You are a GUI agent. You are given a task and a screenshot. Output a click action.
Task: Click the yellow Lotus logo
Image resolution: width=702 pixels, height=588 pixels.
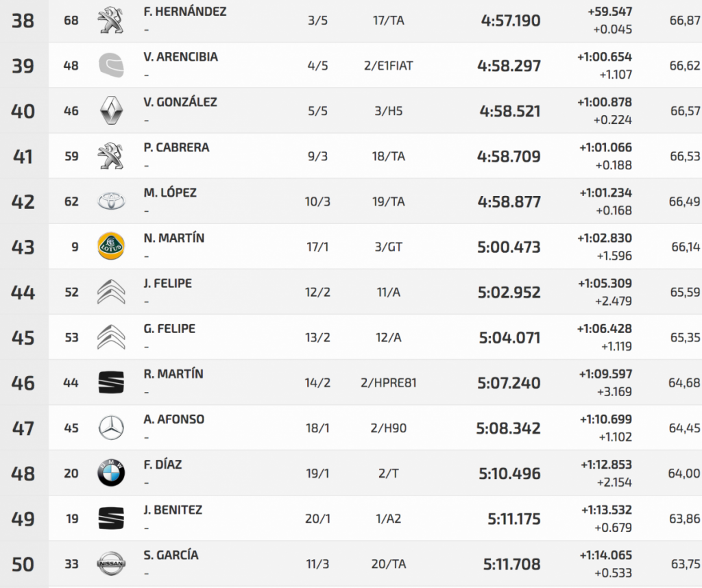[110, 247]
